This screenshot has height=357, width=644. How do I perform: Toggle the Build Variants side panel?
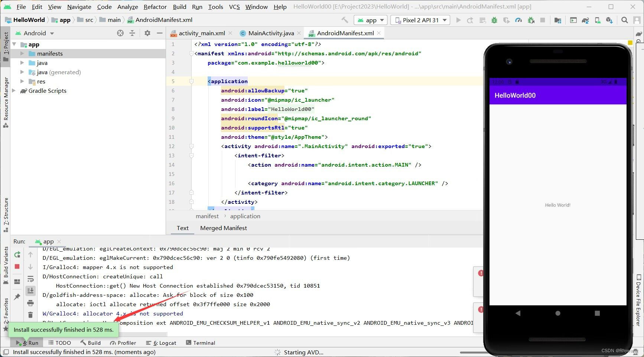coord(6,265)
